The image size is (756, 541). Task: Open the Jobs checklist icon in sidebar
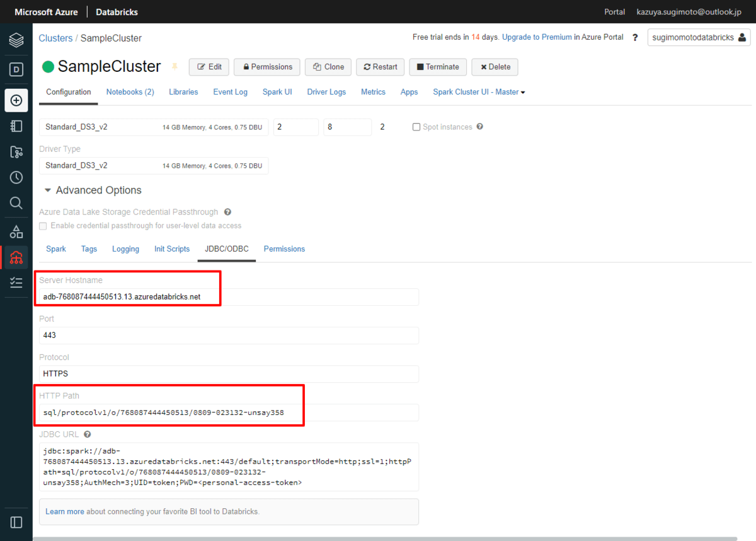pyautogui.click(x=16, y=282)
